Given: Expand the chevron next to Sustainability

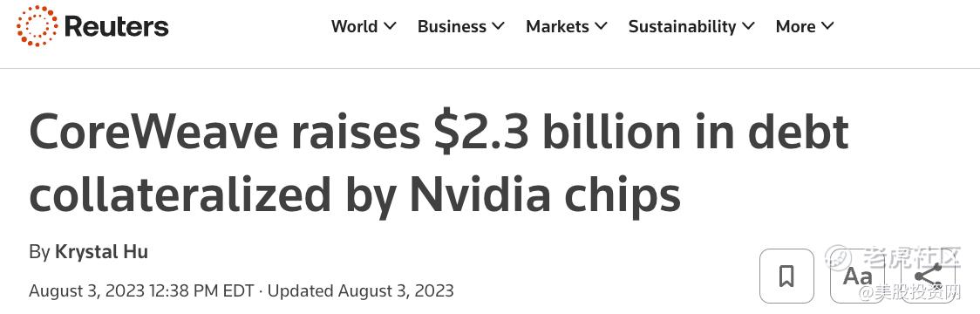Looking at the screenshot, I should (x=748, y=26).
